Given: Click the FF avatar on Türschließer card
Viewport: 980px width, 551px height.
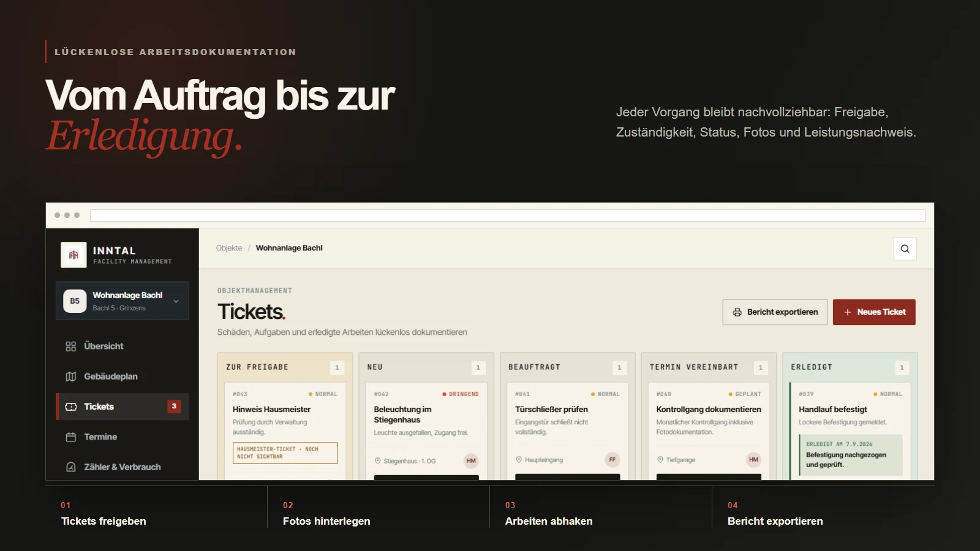Looking at the screenshot, I should pyautogui.click(x=612, y=460).
